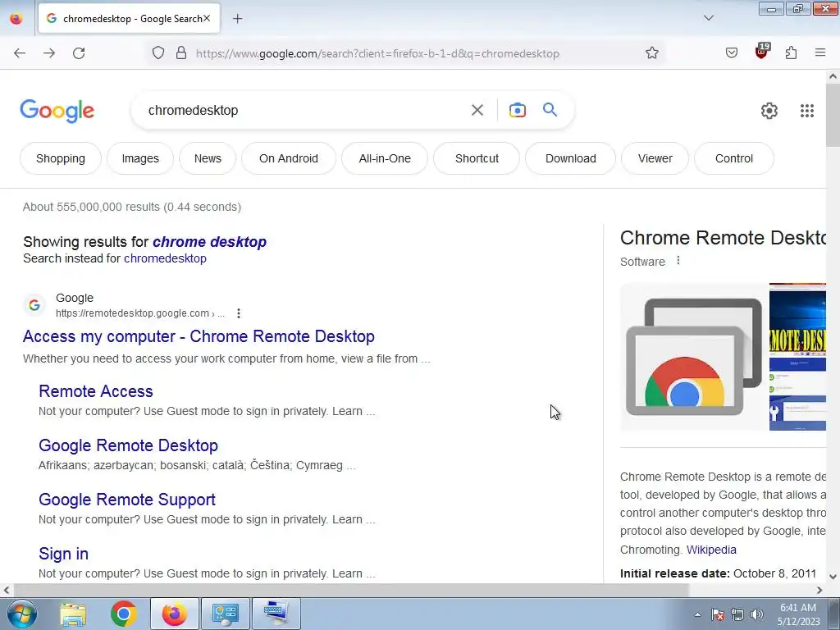The height and width of the screenshot is (630, 840).
Task: Select the chromedesktop Google Search tab
Action: [x=129, y=19]
